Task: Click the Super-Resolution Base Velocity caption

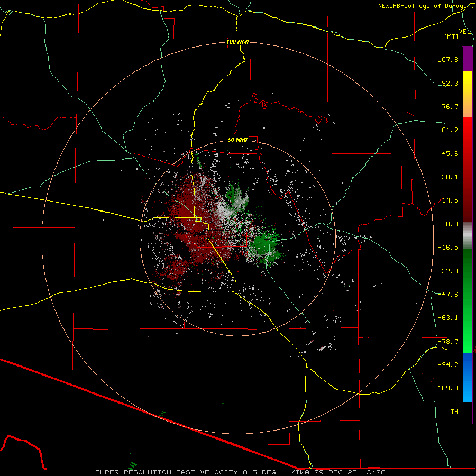Action: [x=240, y=472]
